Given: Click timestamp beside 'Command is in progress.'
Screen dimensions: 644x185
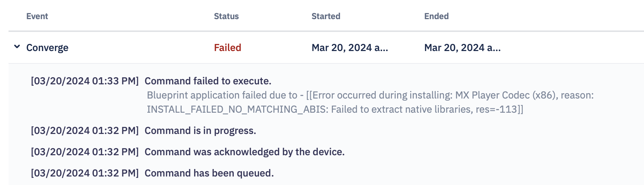Looking at the screenshot, I should [x=85, y=130].
